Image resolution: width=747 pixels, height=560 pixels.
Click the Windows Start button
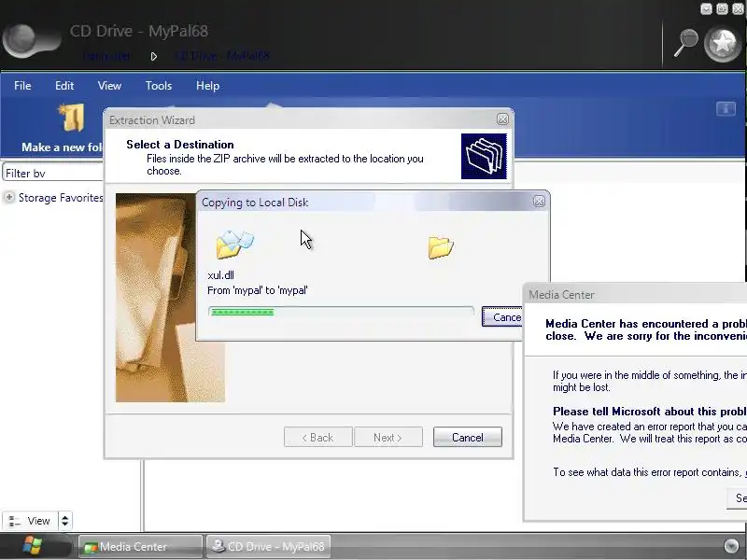tap(33, 546)
